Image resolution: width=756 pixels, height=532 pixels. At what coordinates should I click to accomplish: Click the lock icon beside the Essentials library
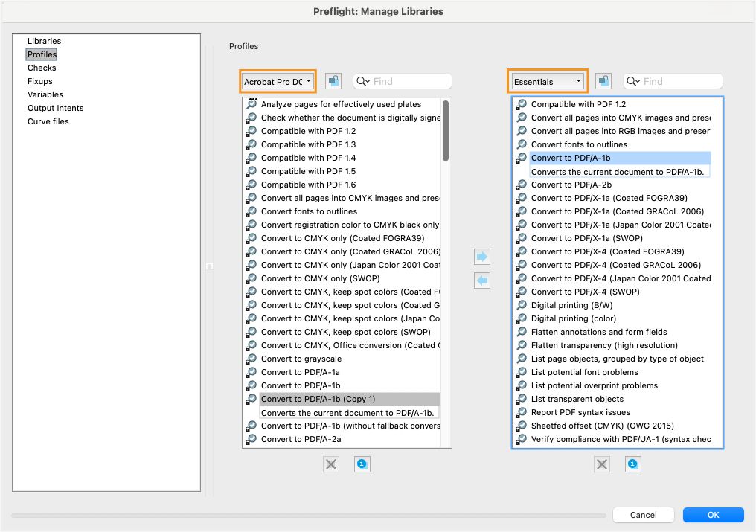pos(603,80)
